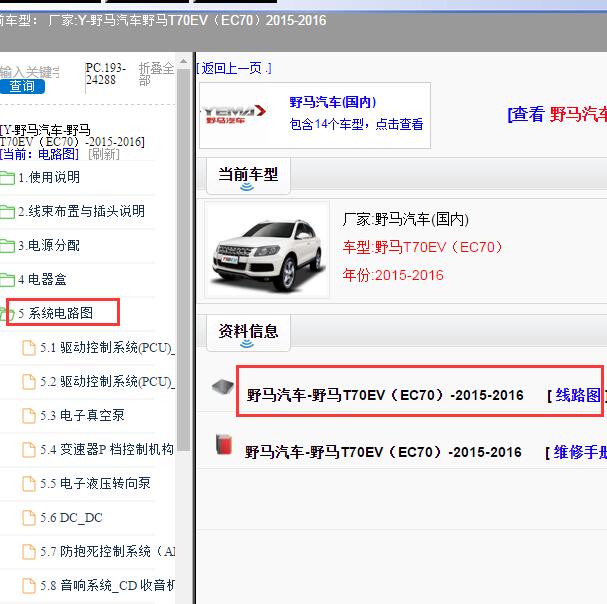Click page icon for 5.7 防抱死控制系统
Viewport: 607px width, 604px height.
(x=29, y=552)
